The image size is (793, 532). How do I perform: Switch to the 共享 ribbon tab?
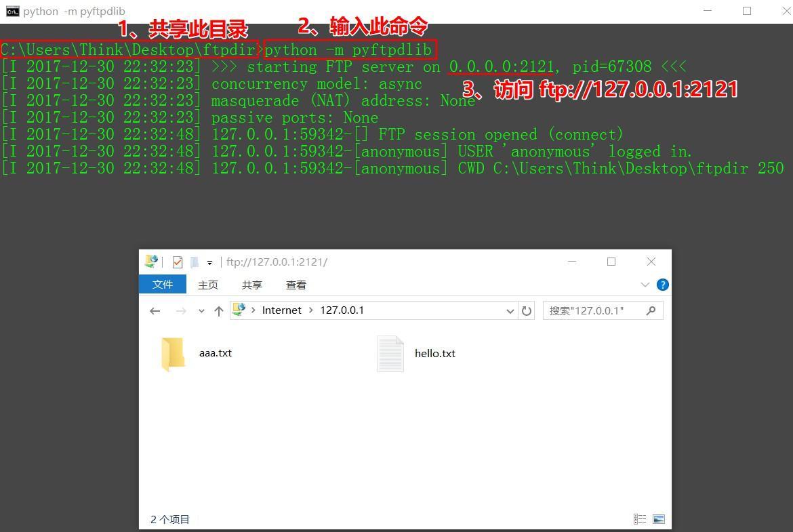coord(252,285)
